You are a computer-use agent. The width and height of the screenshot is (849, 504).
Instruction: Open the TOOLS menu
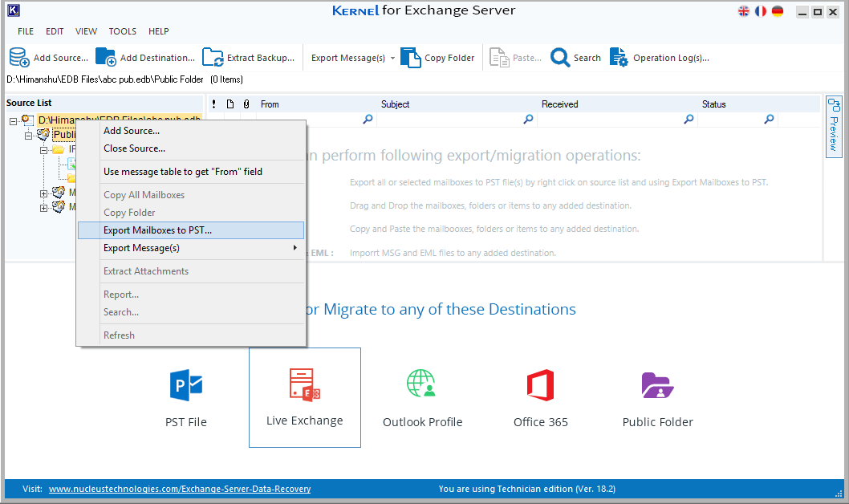122,31
